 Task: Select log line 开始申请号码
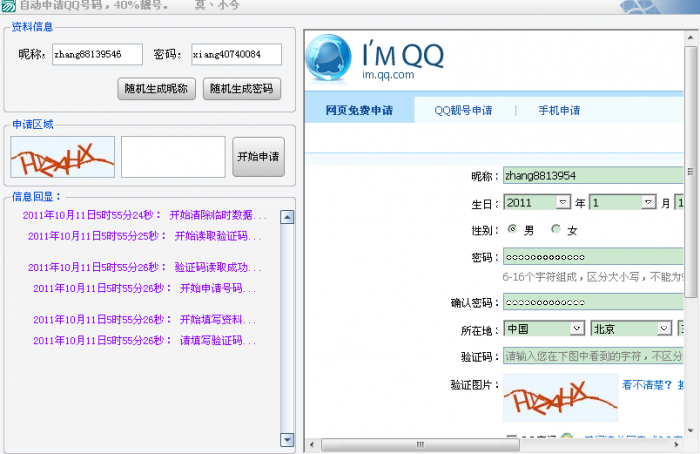click(x=145, y=288)
